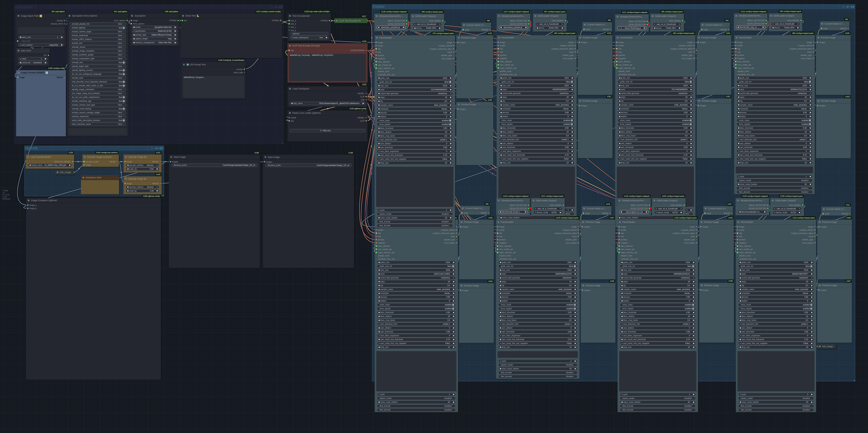Viewport: 868px width, 433px height.
Task: Increase scale_by in Upscale Image By #142
Action: (158, 169)
